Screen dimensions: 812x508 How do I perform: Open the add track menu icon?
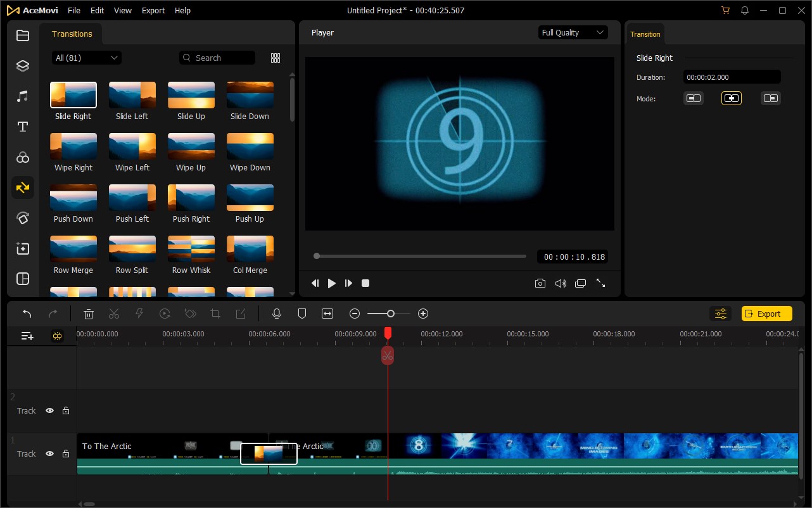27,336
